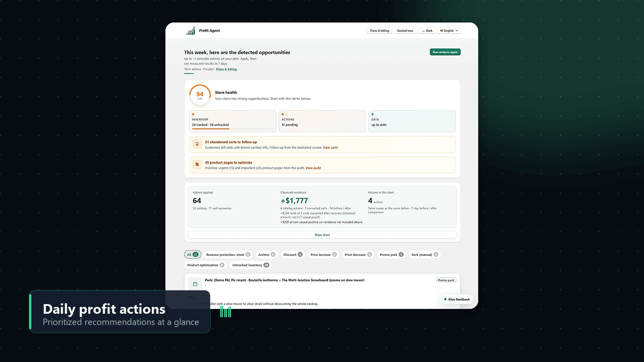Select the All filter tab
The image size is (644, 362).
192,255
